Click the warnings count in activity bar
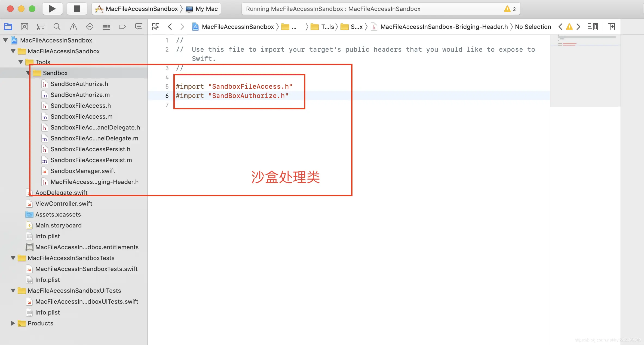The image size is (644, 345). 510,9
